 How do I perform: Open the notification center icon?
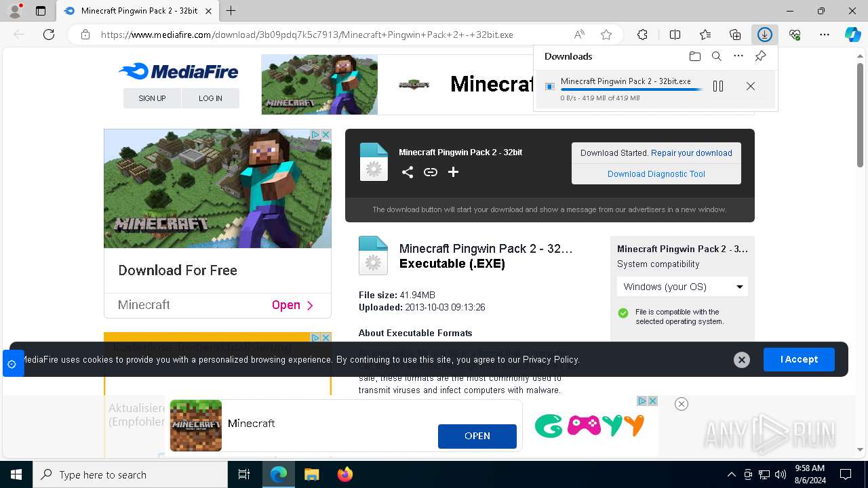click(x=846, y=474)
